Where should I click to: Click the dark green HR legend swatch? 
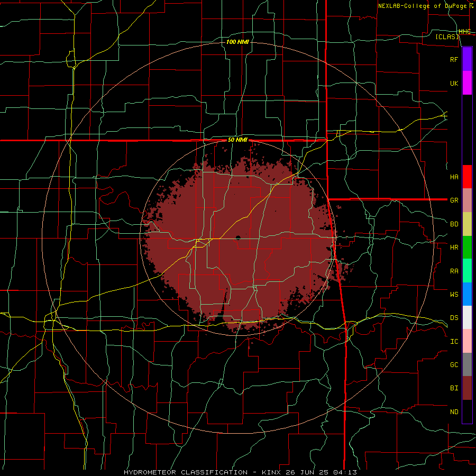[x=467, y=248]
